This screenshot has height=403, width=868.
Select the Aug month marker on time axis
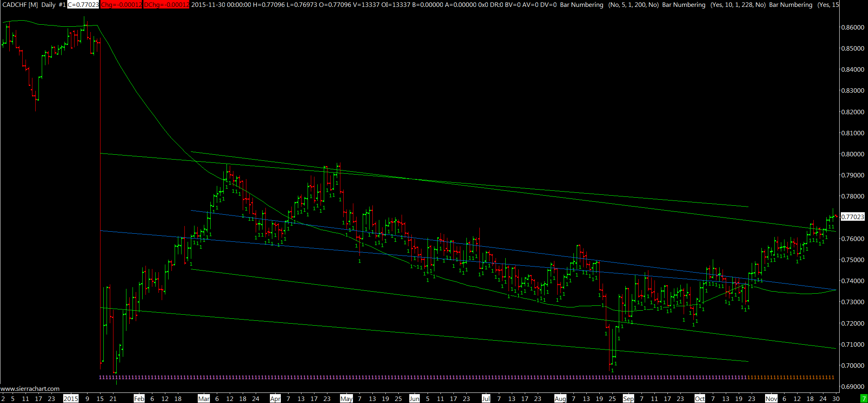pyautogui.click(x=560, y=399)
